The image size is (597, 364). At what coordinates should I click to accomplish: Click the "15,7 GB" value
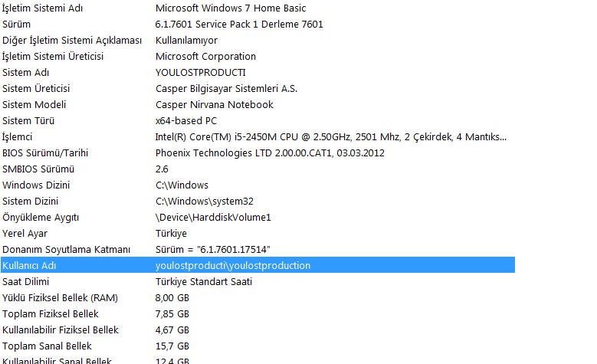pos(172,346)
